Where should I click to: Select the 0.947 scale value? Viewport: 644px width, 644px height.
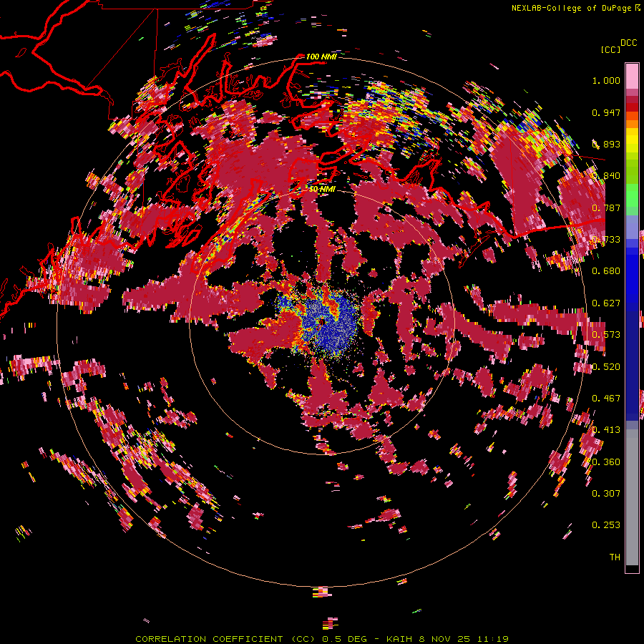[x=606, y=112]
